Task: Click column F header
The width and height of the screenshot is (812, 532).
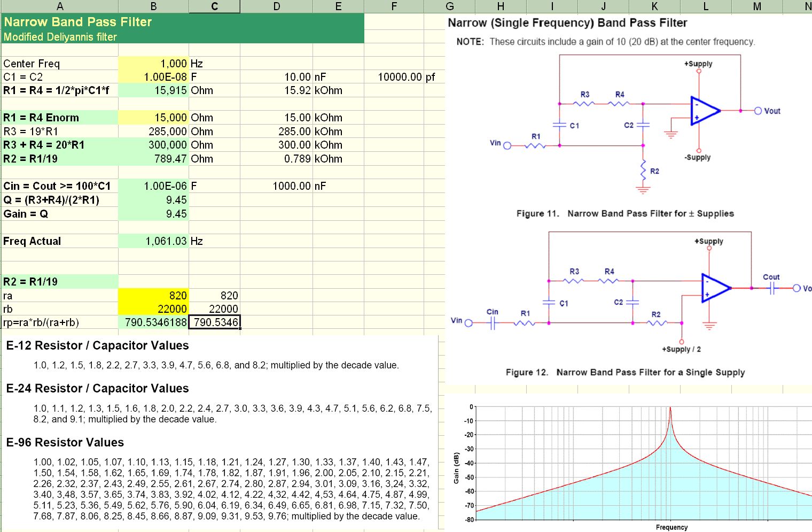Action: (394, 6)
